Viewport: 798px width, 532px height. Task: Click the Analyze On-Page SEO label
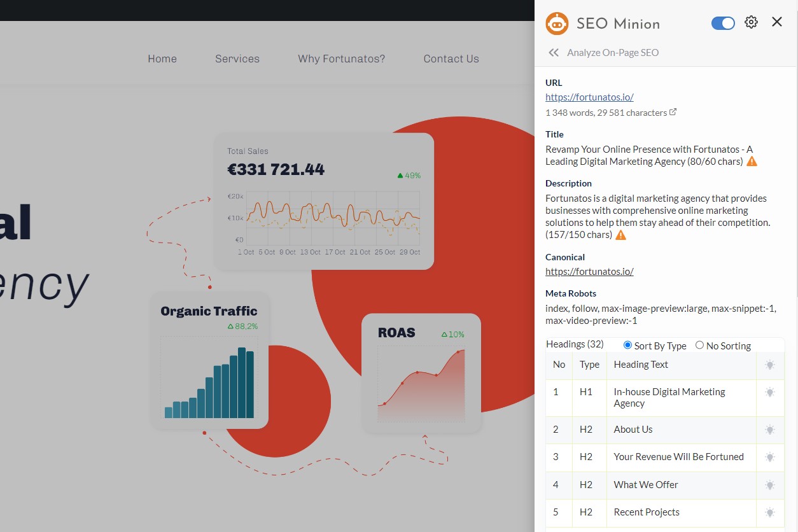pos(613,53)
